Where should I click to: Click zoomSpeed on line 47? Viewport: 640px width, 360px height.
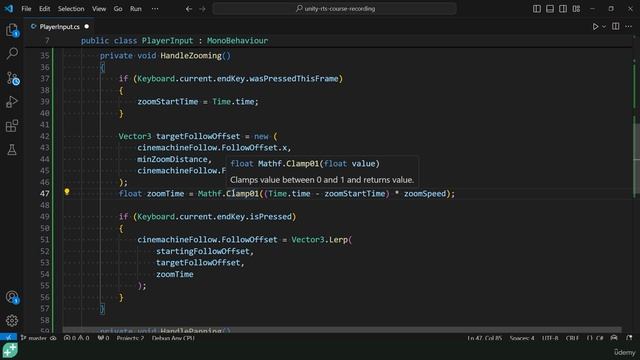pos(424,193)
